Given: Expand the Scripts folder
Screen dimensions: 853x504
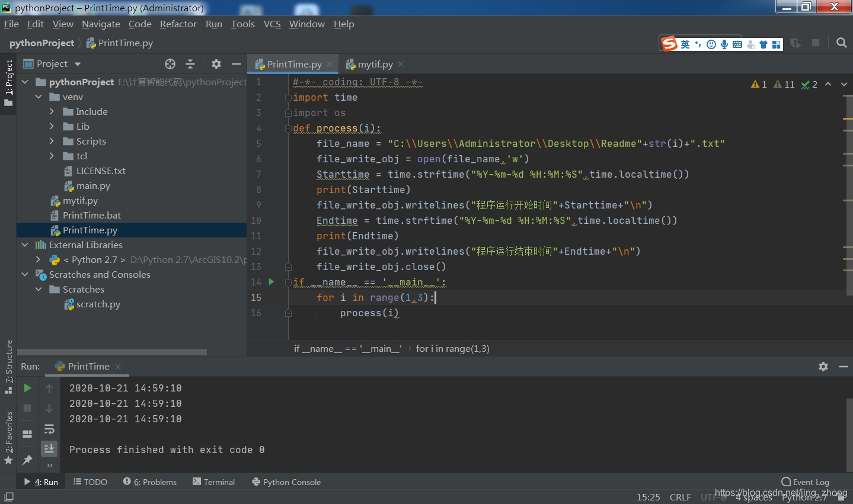Looking at the screenshot, I should click(52, 141).
